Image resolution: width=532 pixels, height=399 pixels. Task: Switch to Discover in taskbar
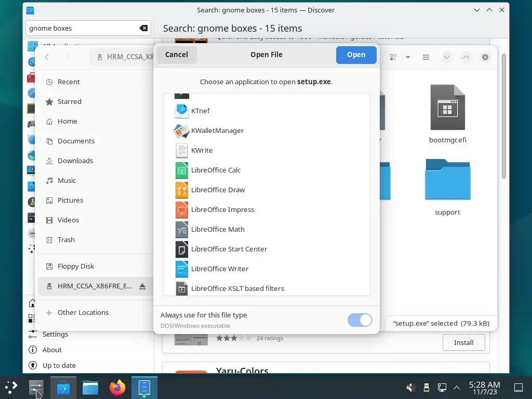(x=63, y=388)
